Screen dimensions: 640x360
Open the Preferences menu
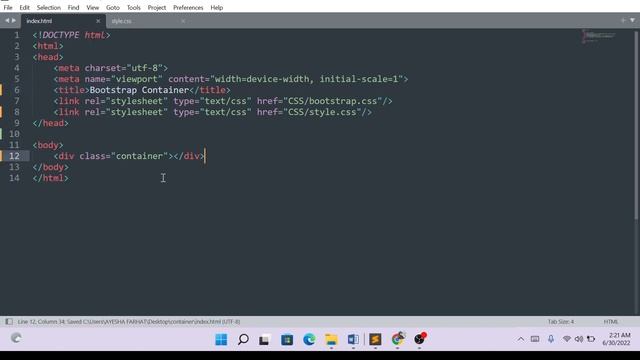[x=188, y=7]
